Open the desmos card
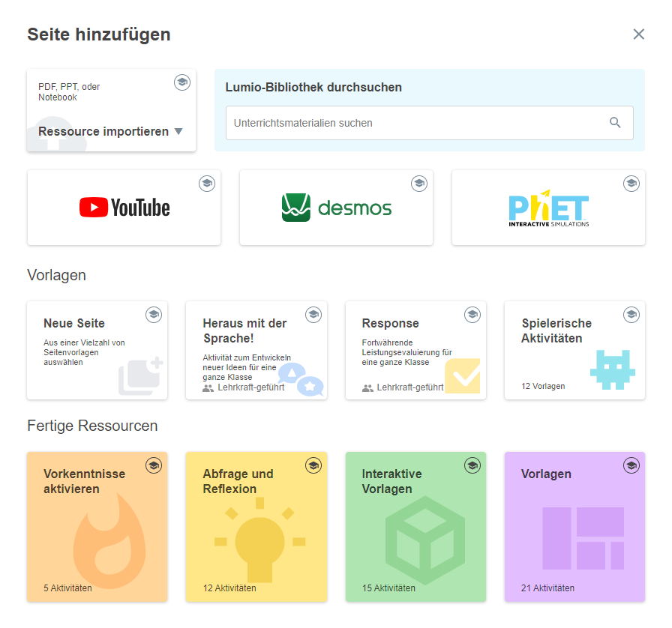 click(336, 208)
